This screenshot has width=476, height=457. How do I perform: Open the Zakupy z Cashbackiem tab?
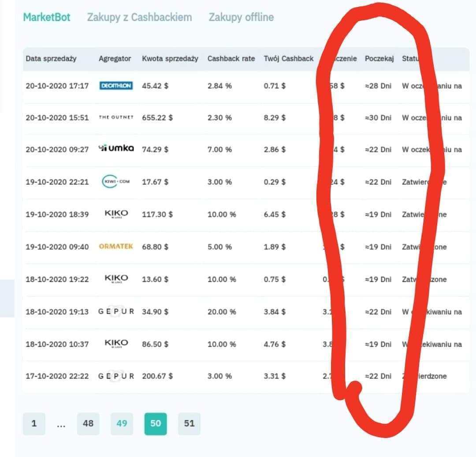tap(139, 17)
